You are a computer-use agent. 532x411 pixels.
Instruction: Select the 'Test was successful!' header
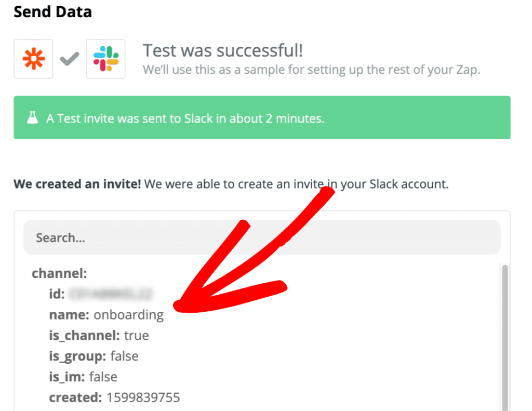[x=224, y=50]
